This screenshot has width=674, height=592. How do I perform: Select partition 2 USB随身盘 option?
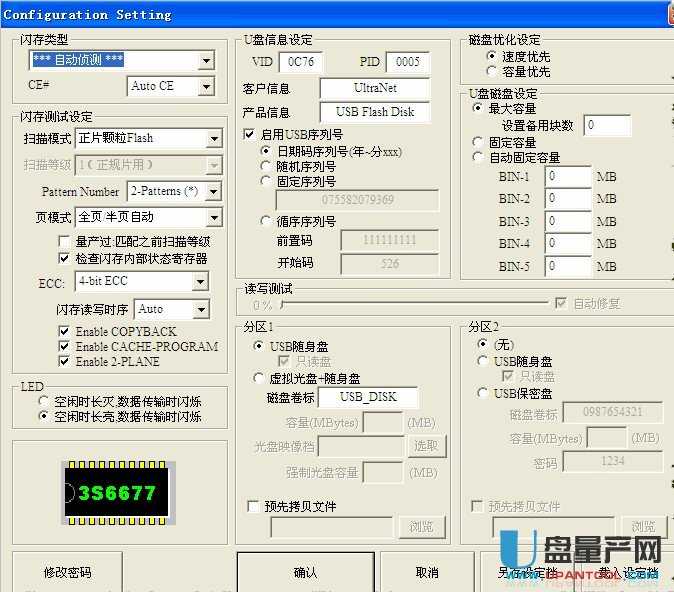(x=482, y=361)
